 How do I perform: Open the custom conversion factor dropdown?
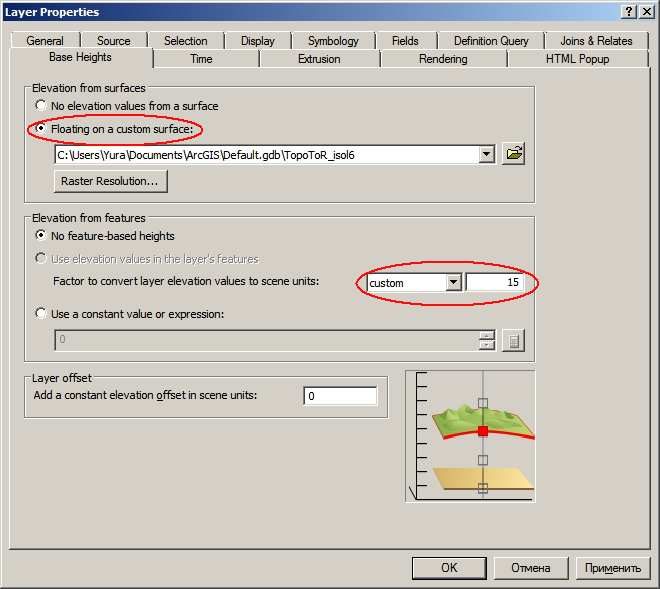pos(453,283)
